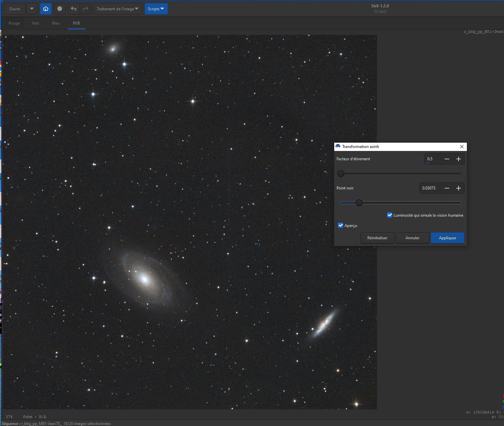Increase Point noir with plus button
Viewport: 504px width, 426px height.
pos(459,188)
